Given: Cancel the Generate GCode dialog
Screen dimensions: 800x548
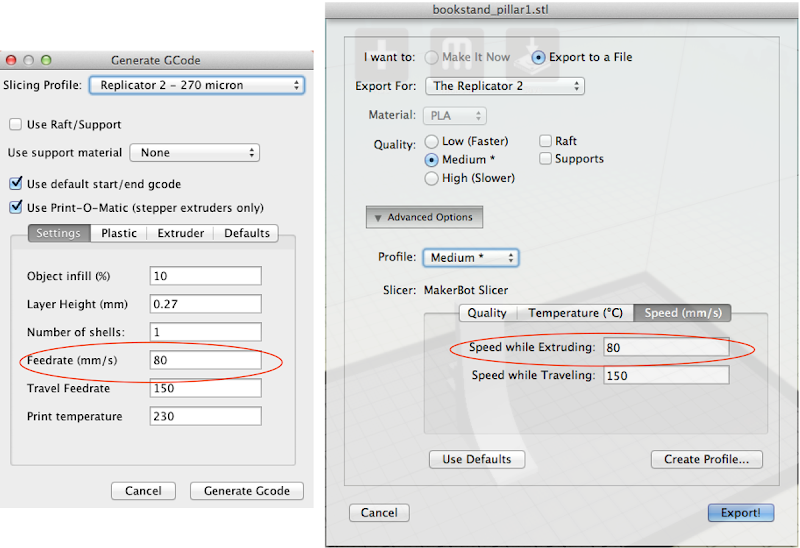Looking at the screenshot, I should coord(143,491).
